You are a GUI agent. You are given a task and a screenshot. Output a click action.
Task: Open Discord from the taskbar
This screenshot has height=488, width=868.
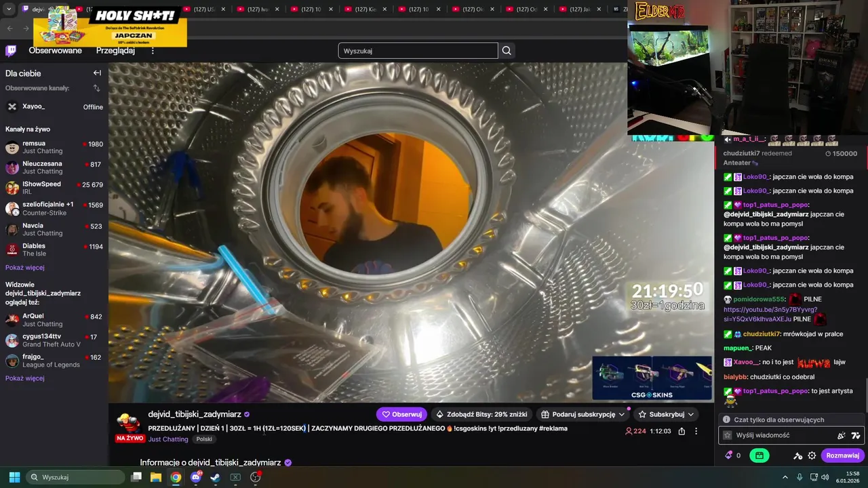click(196, 477)
